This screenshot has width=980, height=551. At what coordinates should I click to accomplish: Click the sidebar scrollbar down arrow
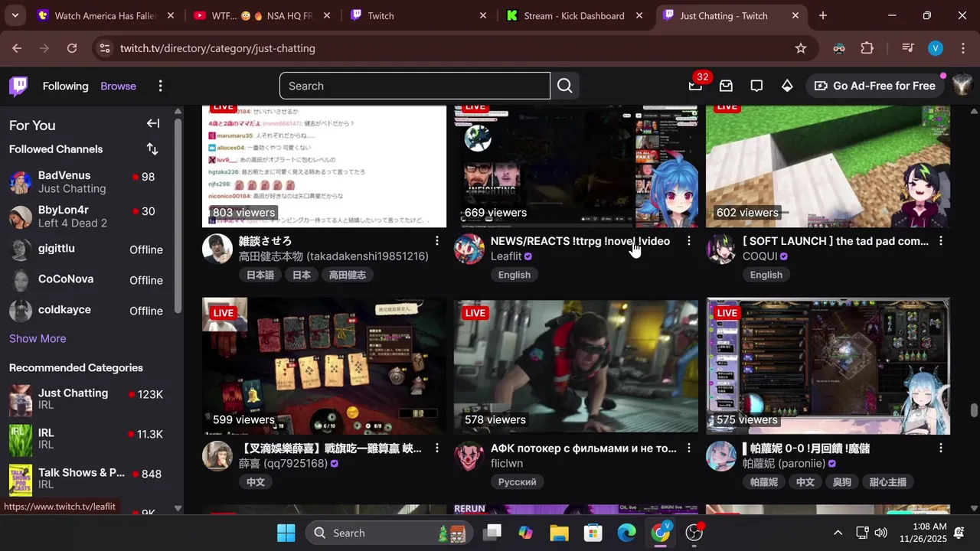pos(178,508)
